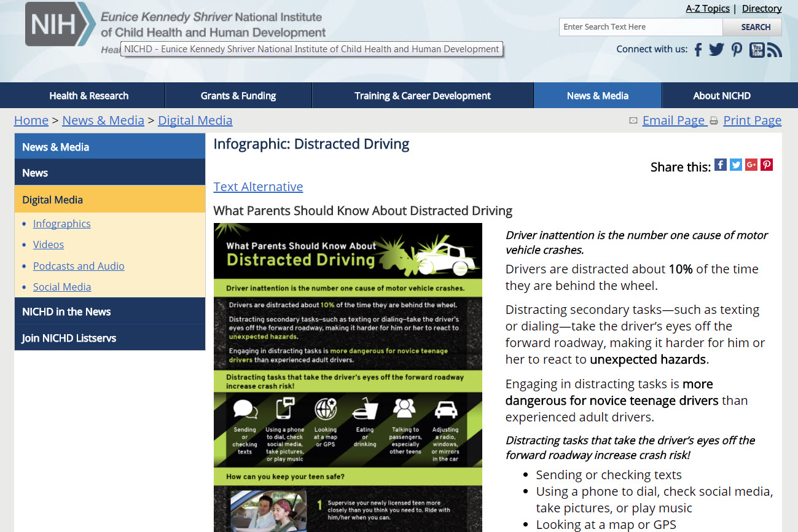The height and width of the screenshot is (532, 798).
Task: Share this page on Google+
Action: pyautogui.click(x=751, y=165)
